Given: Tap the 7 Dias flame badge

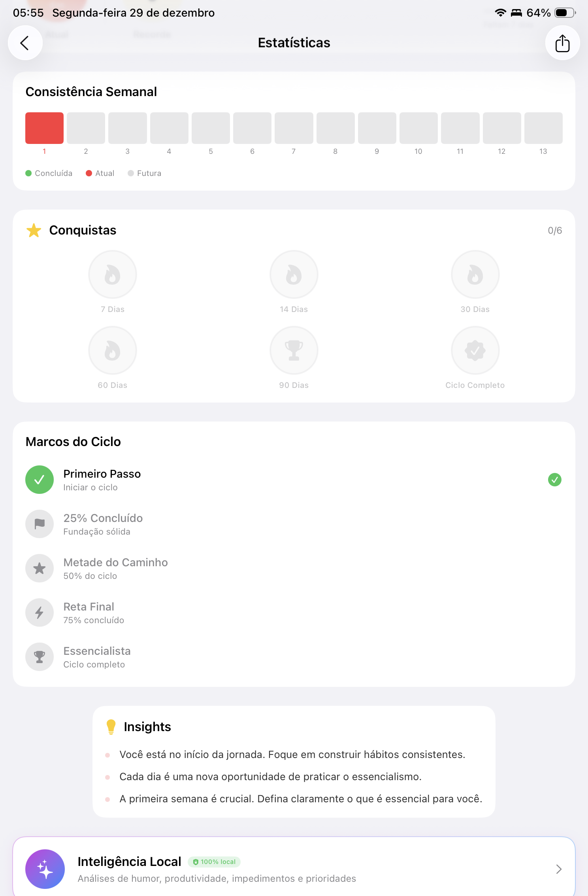Looking at the screenshot, I should click(x=113, y=274).
